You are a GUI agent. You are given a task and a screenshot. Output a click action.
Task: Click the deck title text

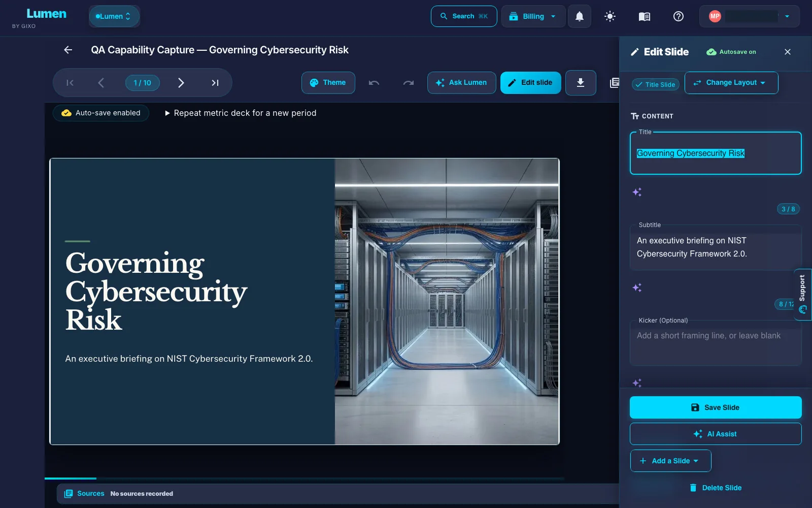coord(220,50)
